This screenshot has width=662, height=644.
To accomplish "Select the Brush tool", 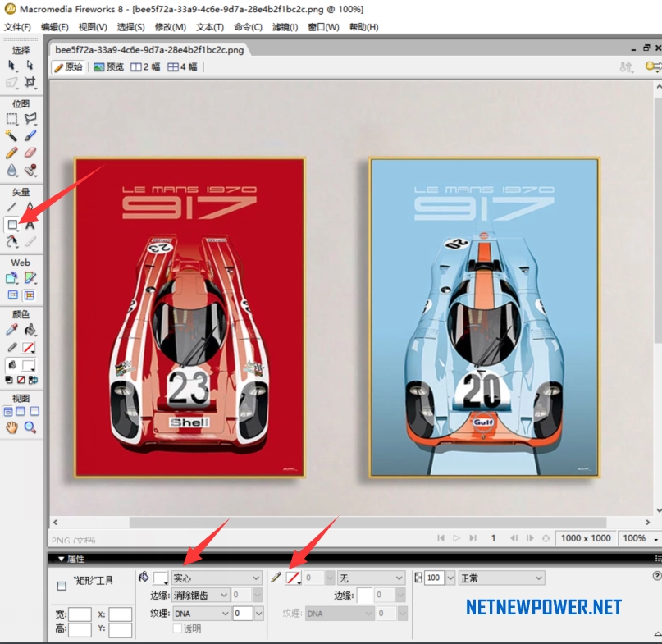I will coord(30,135).
